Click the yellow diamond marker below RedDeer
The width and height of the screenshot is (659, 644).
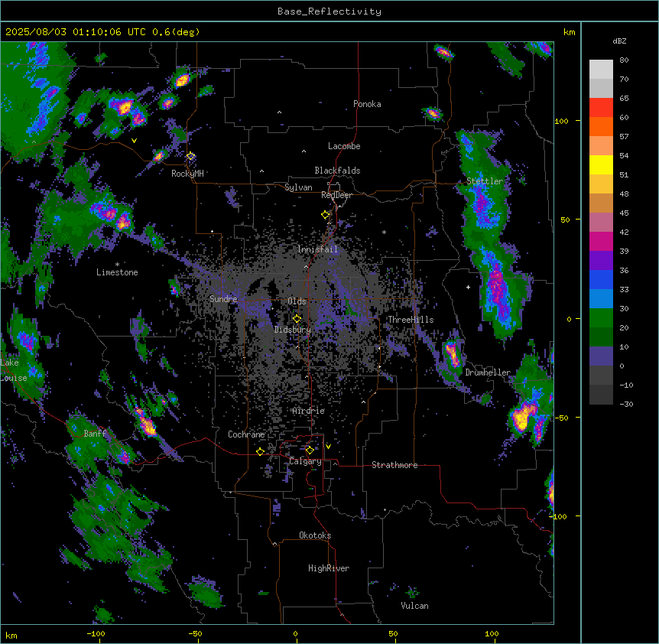point(326,215)
